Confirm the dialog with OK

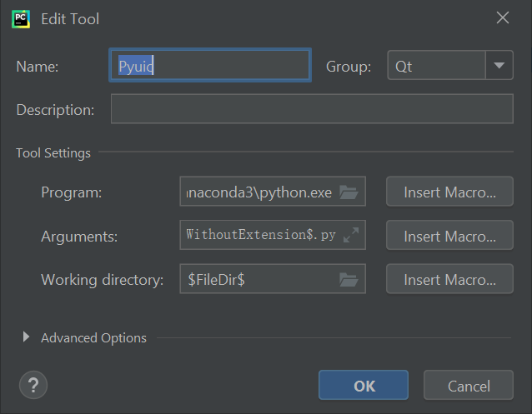(364, 386)
